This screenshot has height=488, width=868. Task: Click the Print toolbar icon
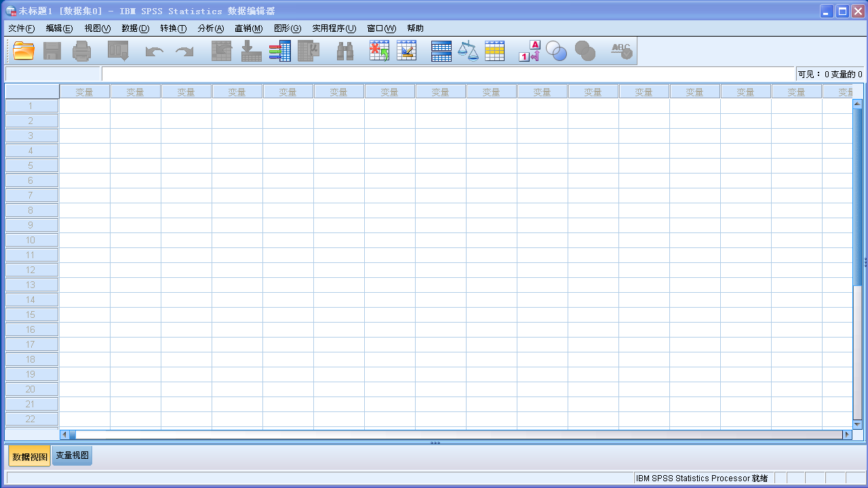coord(82,51)
